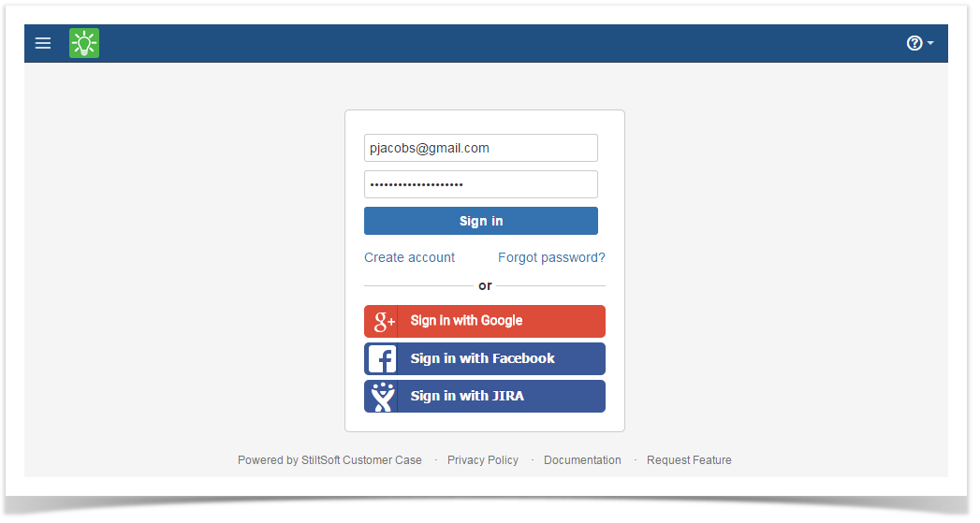
Task: Open the Create account link
Action: [409, 257]
